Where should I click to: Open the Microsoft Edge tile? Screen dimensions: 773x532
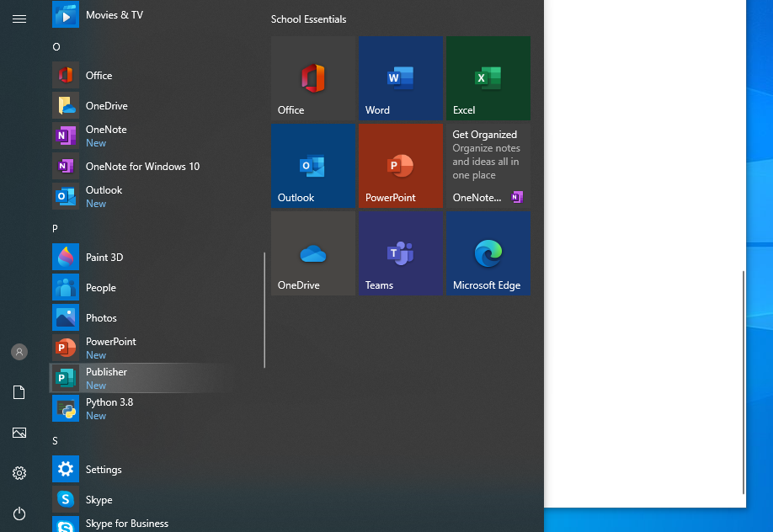pos(488,253)
